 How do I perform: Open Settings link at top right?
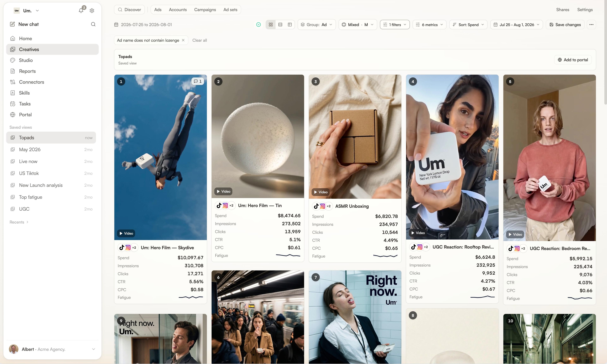point(585,10)
